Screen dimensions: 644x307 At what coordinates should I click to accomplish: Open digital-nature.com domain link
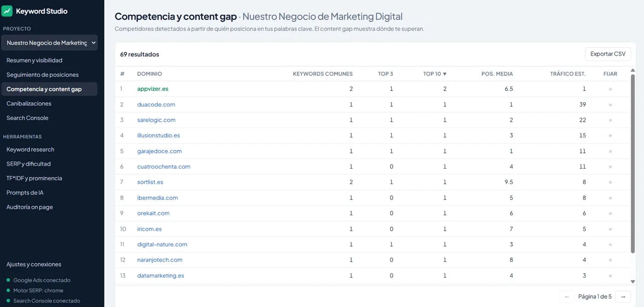(x=162, y=244)
